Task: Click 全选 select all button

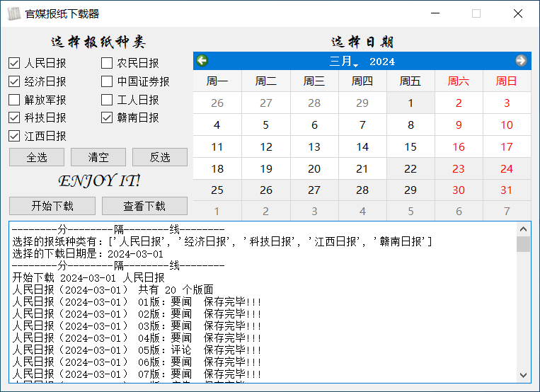Action: coord(37,157)
